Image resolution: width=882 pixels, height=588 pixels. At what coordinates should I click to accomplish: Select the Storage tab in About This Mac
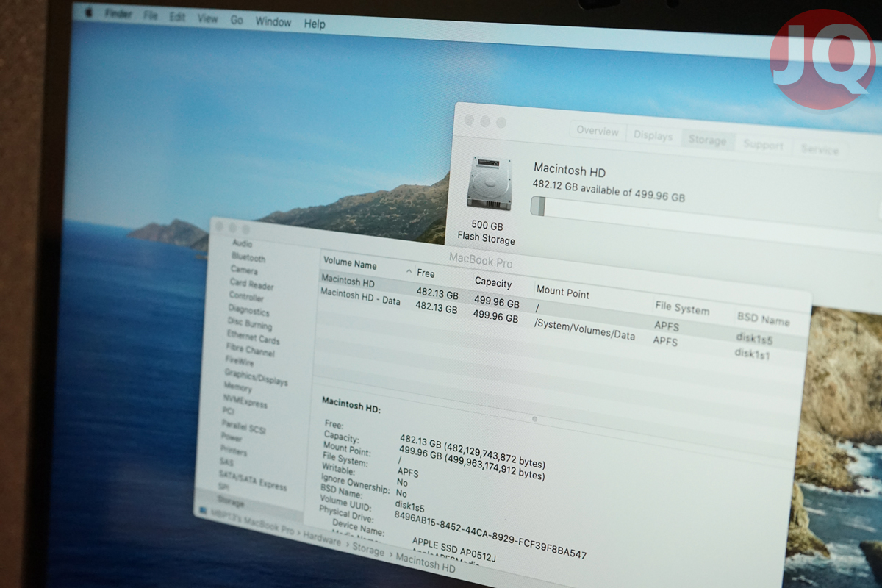pyautogui.click(x=707, y=140)
